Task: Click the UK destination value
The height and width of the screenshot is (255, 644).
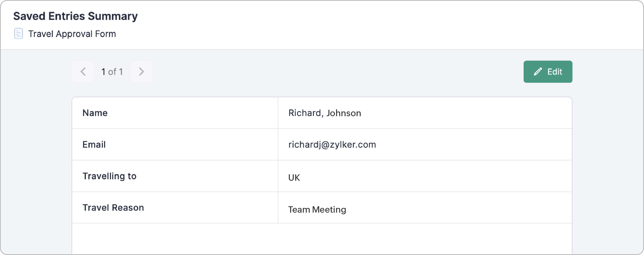Action: pos(294,177)
